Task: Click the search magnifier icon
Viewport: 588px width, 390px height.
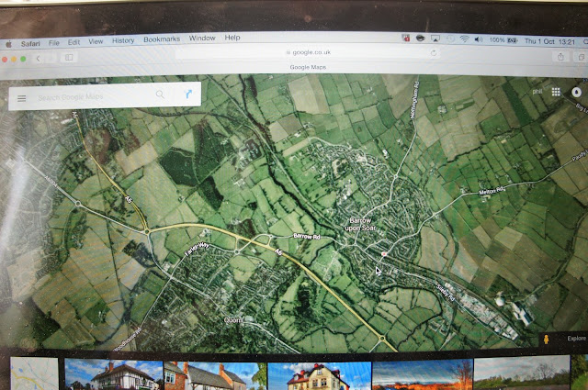Action: tap(160, 95)
